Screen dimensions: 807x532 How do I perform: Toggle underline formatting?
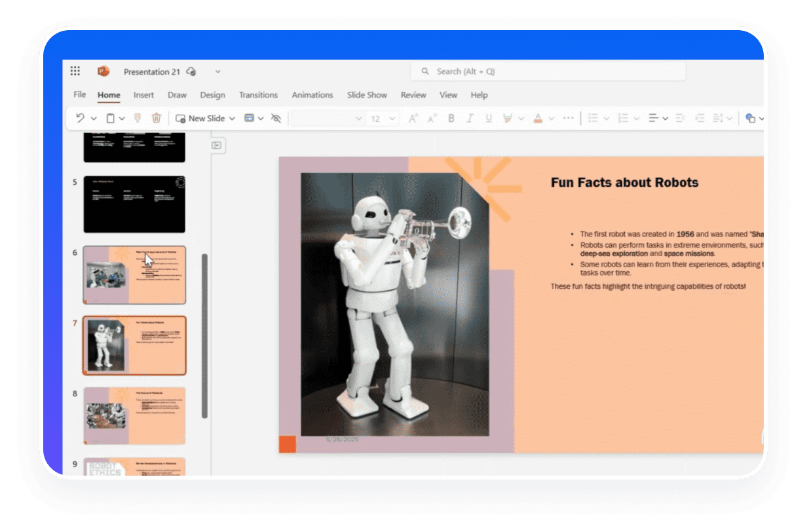(488, 119)
